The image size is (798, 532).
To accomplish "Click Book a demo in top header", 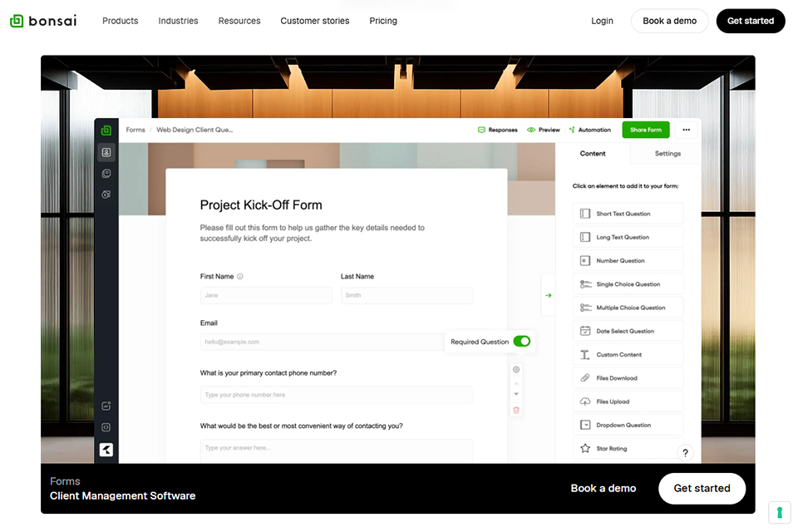I will pos(669,21).
